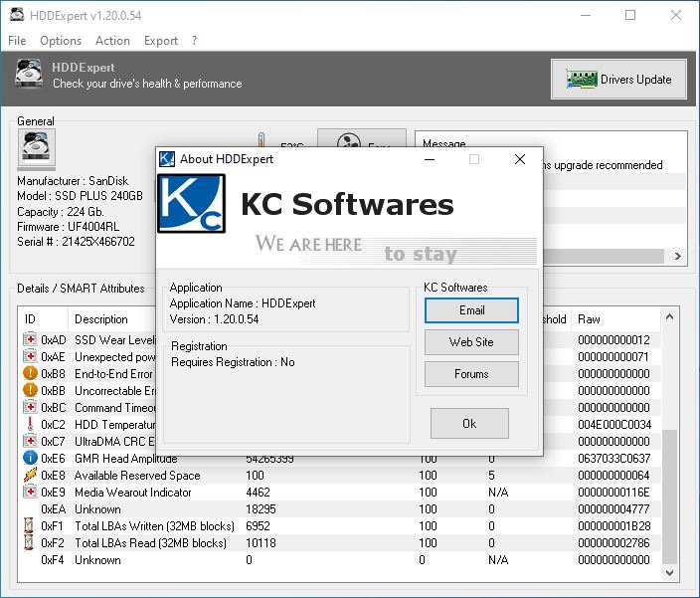Screen dimensions: 700x598
Task: Click the hourglass icon for 0xF2 row
Action: click(x=29, y=542)
